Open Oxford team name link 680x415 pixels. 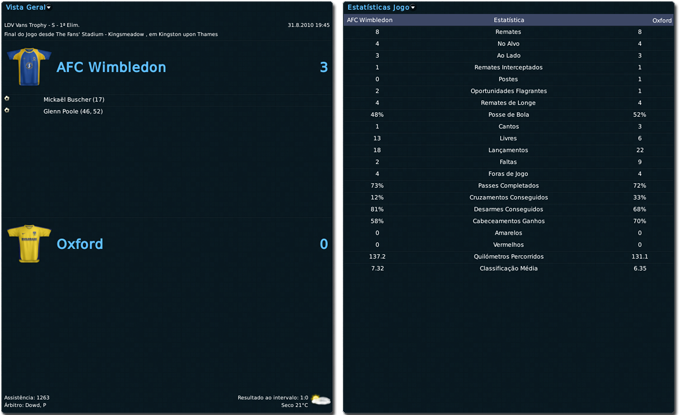80,244
